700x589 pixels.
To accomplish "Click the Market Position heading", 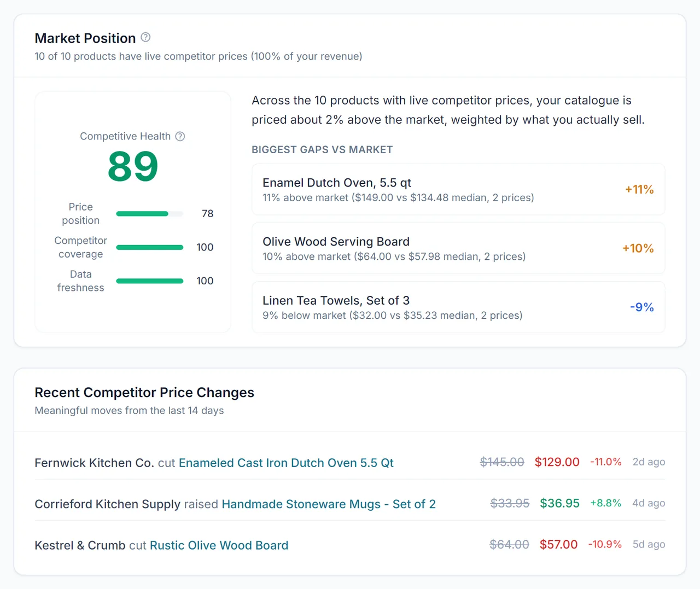I will [x=85, y=38].
